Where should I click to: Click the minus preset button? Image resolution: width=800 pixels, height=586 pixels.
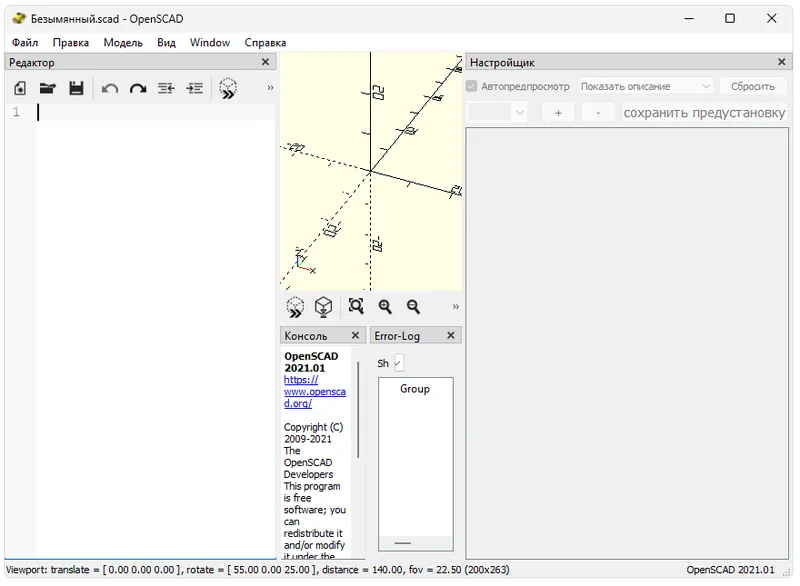(x=598, y=112)
